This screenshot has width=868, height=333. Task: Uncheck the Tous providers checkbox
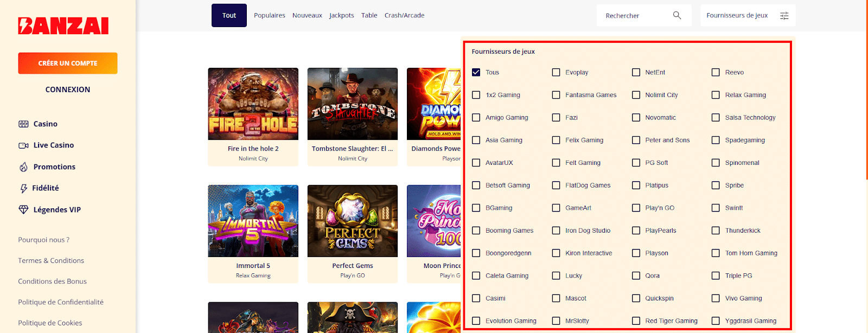pos(476,72)
